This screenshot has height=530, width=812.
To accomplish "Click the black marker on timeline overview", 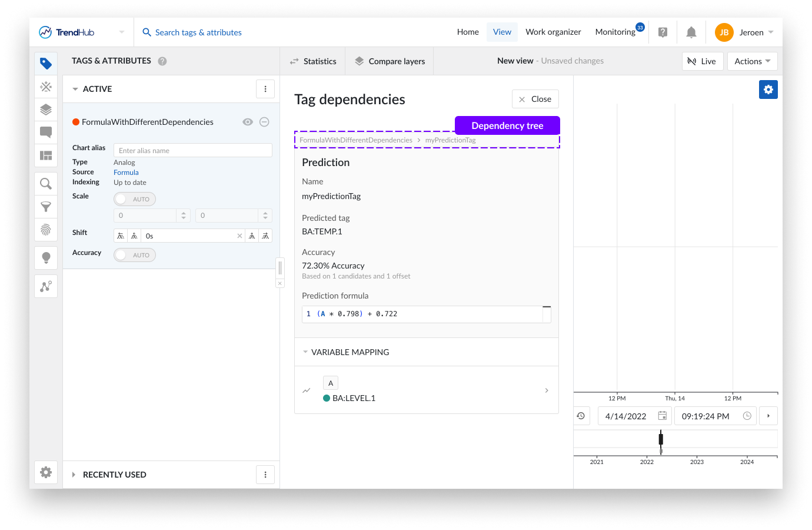I will click(x=661, y=439).
